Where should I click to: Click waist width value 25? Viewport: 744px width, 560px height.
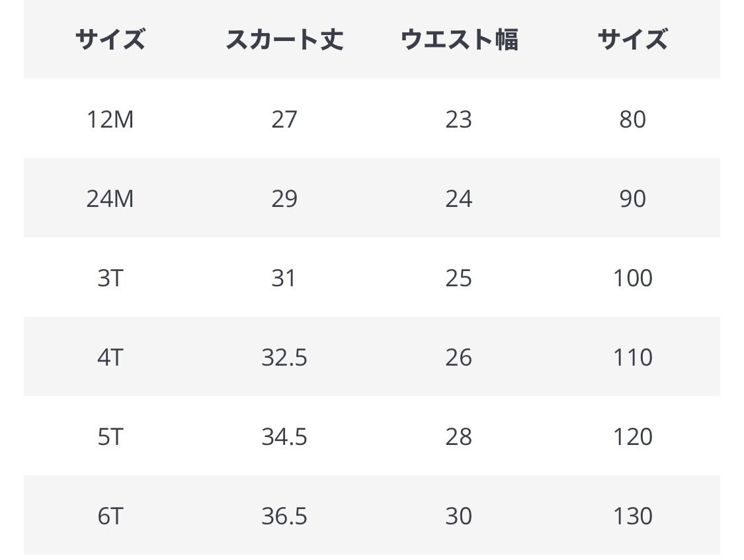pos(458,278)
